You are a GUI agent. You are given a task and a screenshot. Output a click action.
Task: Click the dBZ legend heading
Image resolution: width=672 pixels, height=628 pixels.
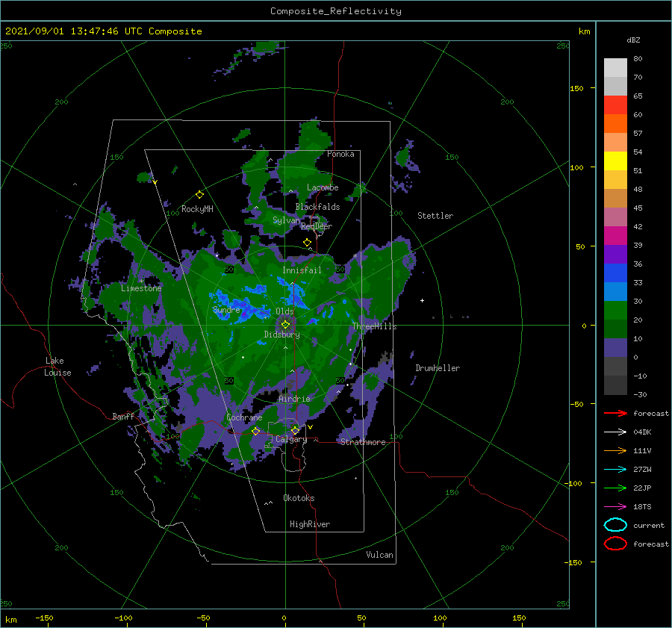coord(633,40)
